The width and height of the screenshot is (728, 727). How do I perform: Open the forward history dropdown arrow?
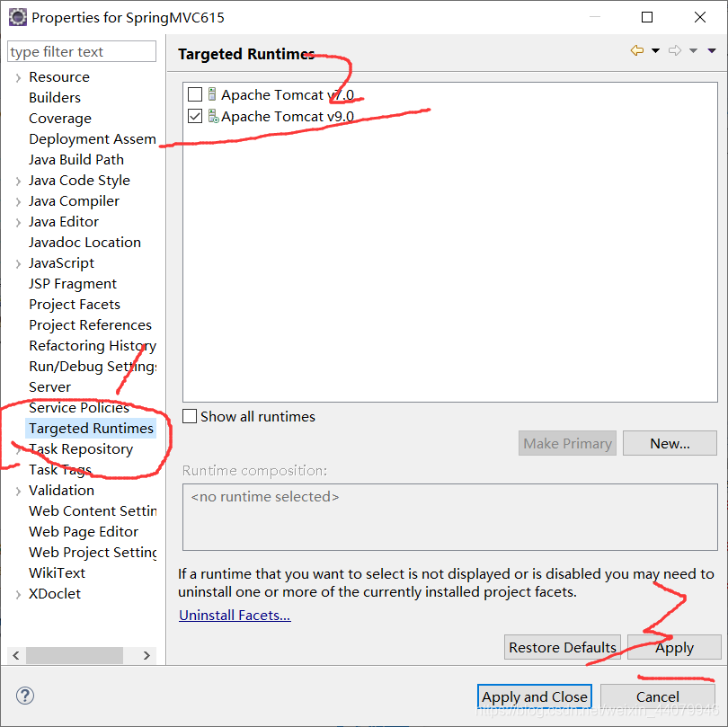tap(693, 50)
